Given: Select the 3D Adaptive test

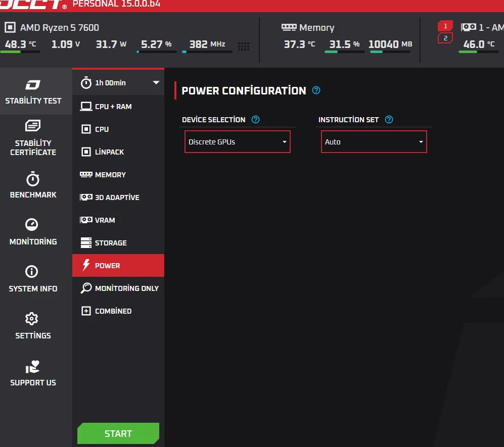Looking at the screenshot, I should click(x=118, y=197).
